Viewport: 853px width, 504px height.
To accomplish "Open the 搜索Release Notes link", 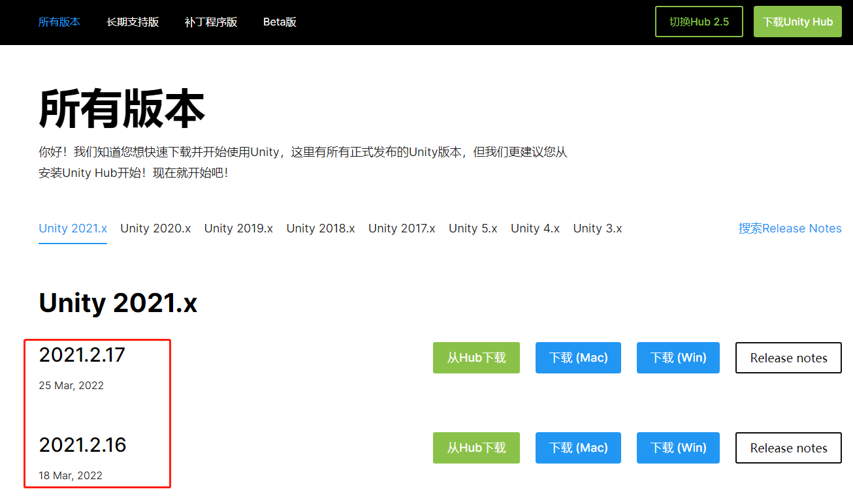I will [x=790, y=228].
